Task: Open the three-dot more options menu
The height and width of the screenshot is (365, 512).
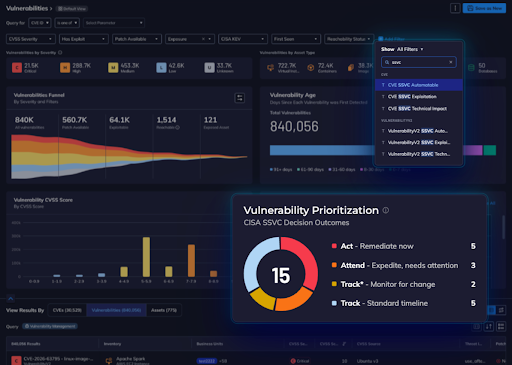Action: click(x=455, y=8)
